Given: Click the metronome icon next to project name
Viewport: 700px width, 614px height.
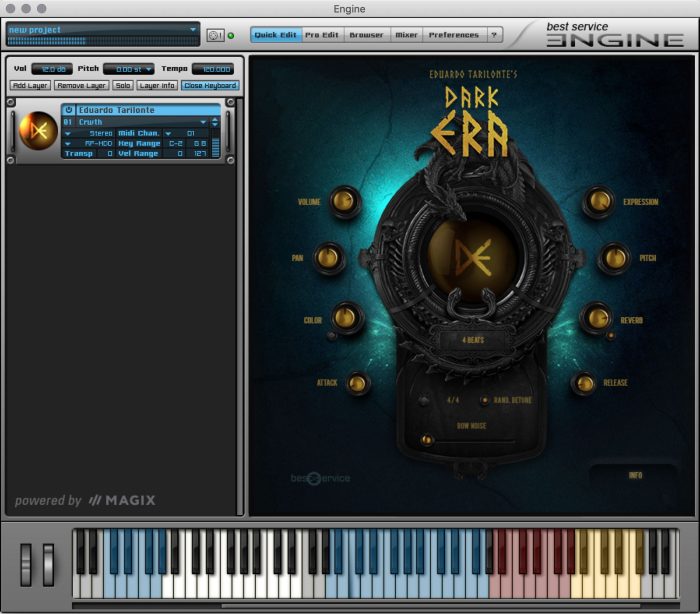Looking at the screenshot, I should click(x=215, y=35).
